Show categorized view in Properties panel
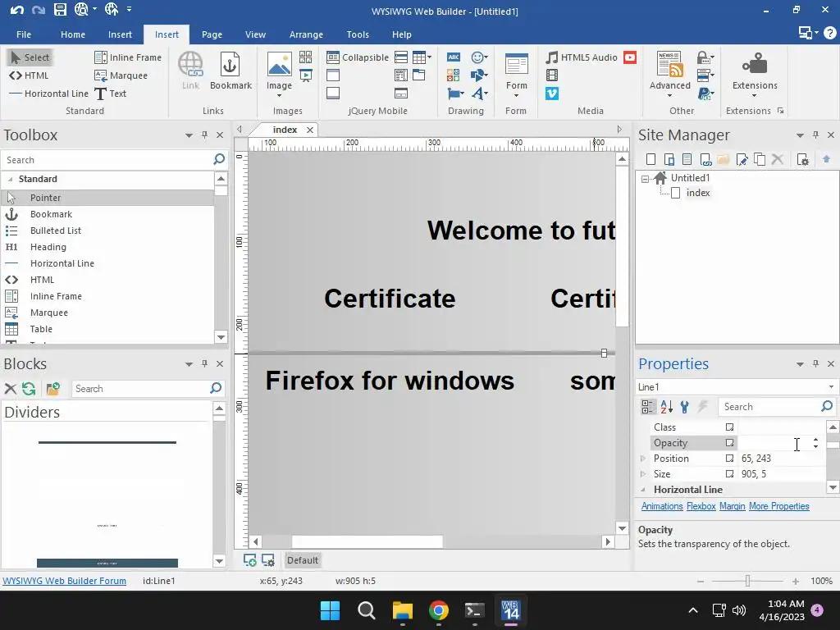Image resolution: width=840 pixels, height=630 pixels. pos(648,407)
